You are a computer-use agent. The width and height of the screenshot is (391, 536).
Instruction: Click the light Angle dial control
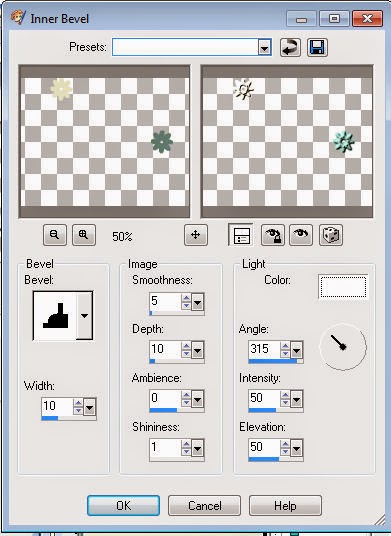343,347
